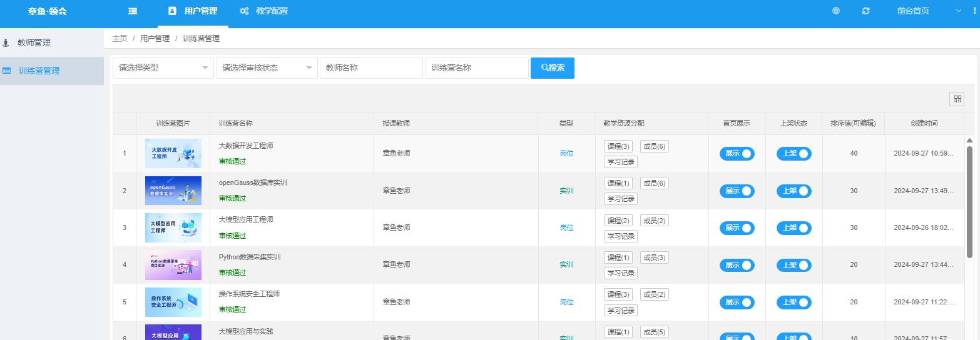Click the 教师名称 input field
Screen dimensions: 980x340
point(372,68)
